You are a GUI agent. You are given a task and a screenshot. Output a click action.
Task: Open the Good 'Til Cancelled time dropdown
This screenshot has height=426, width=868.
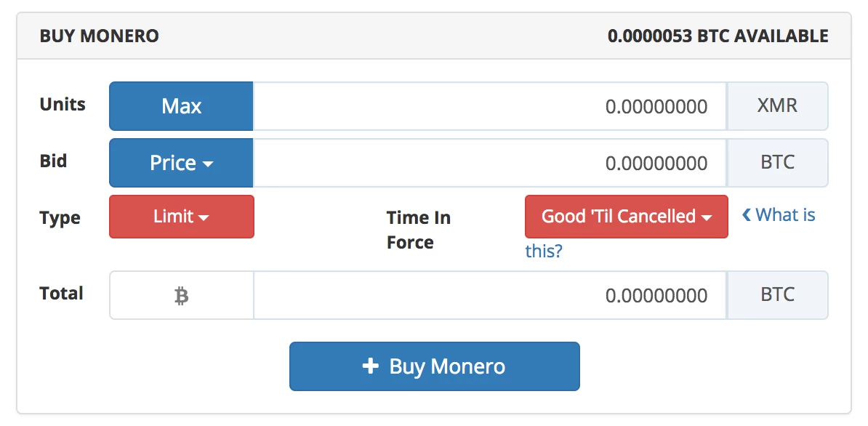625,216
